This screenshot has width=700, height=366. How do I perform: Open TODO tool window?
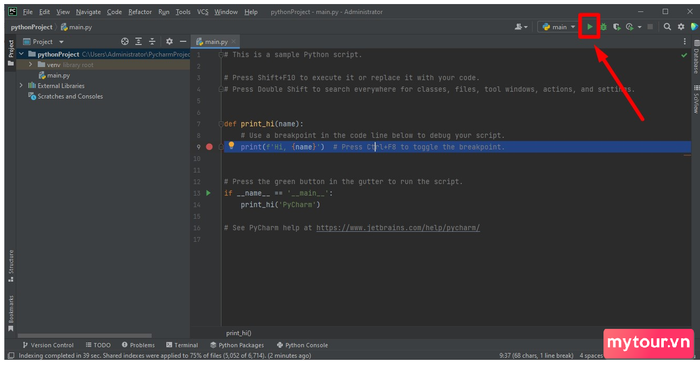[98, 345]
